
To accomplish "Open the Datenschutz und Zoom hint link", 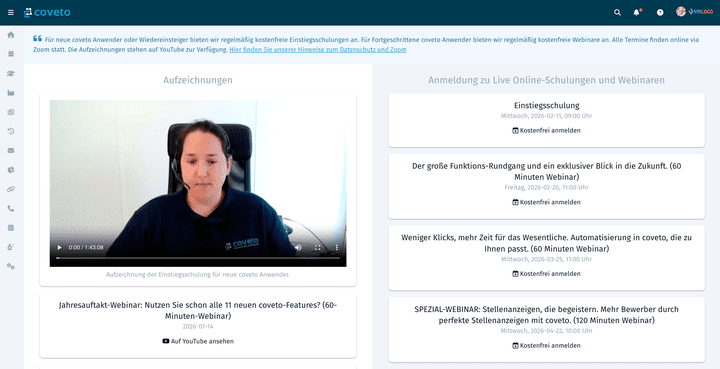I will (x=318, y=50).
